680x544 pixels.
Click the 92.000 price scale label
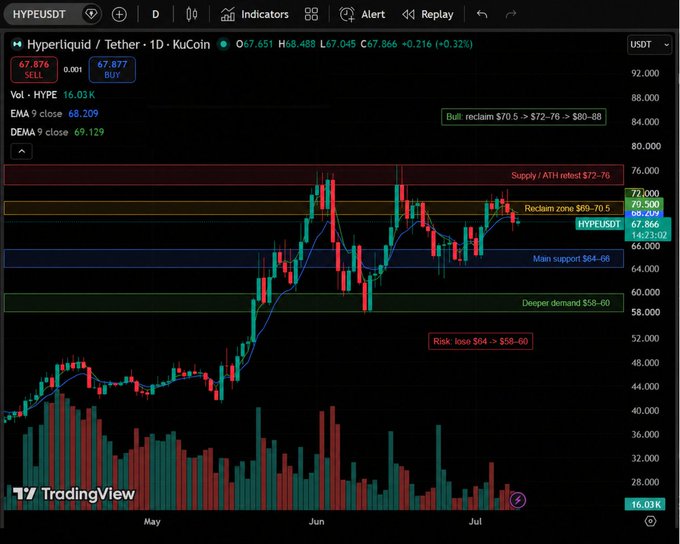pyautogui.click(x=645, y=73)
